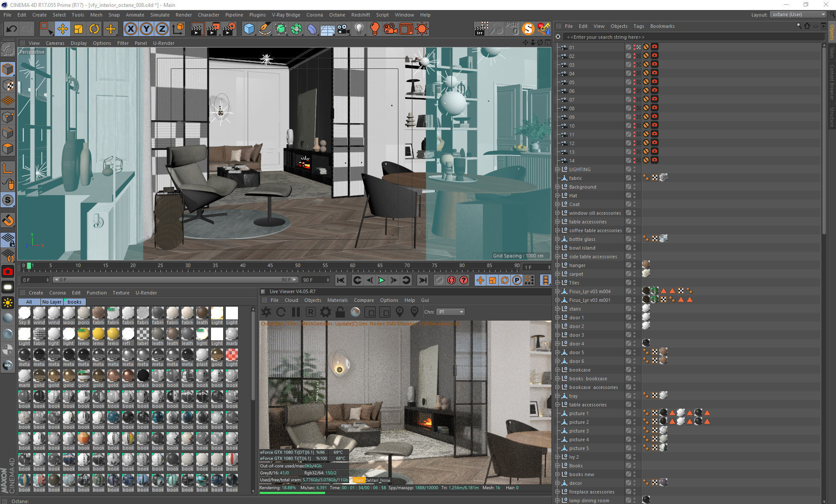The height and width of the screenshot is (504, 836).
Task: Open the Simulate menu
Action: tap(160, 15)
